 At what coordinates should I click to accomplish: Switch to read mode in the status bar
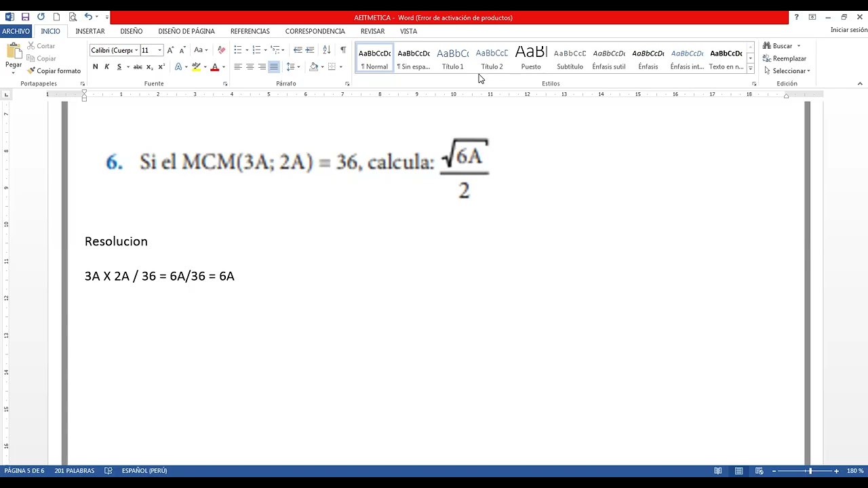tap(717, 471)
